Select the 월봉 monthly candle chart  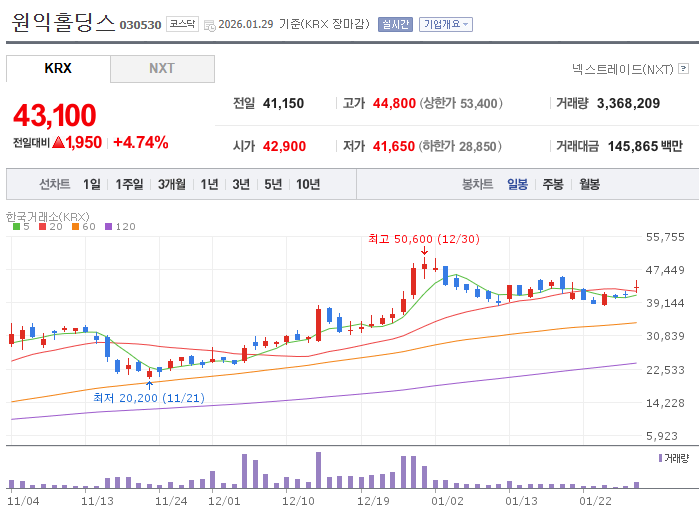click(x=589, y=184)
